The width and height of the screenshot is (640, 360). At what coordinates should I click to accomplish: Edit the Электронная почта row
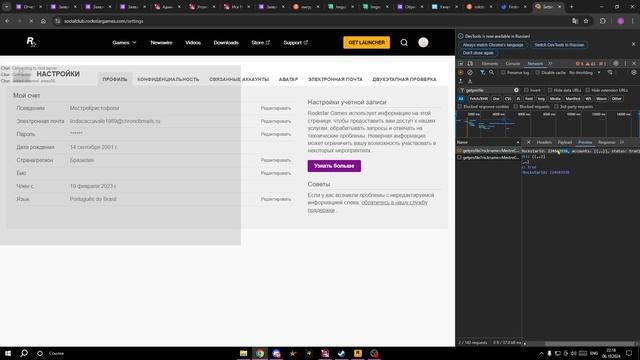(276, 121)
